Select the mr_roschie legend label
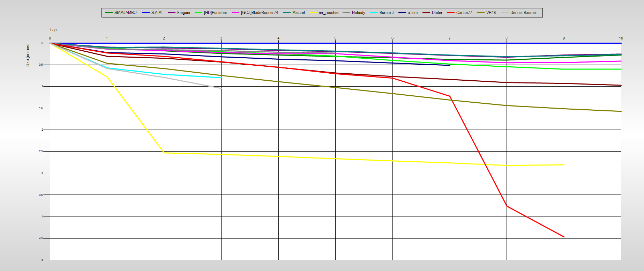This screenshot has width=644, height=271. point(328,13)
